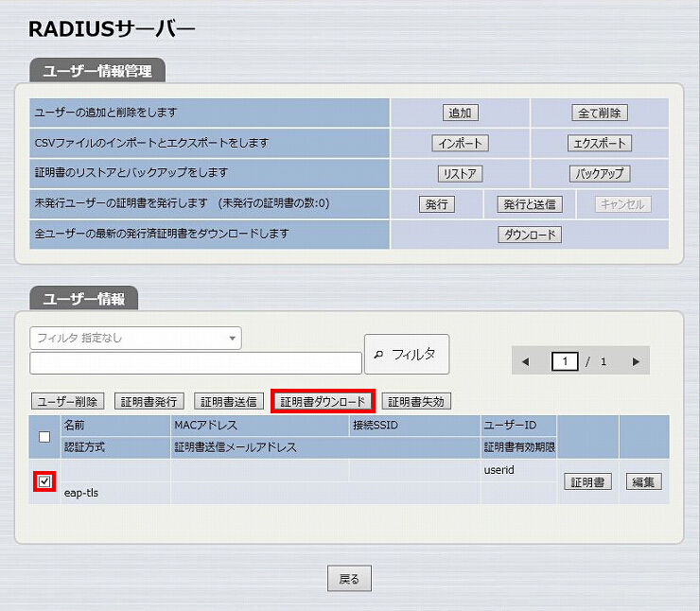Click the eap-tls authentication method text
Viewport: 700px width, 611px height.
(81, 493)
